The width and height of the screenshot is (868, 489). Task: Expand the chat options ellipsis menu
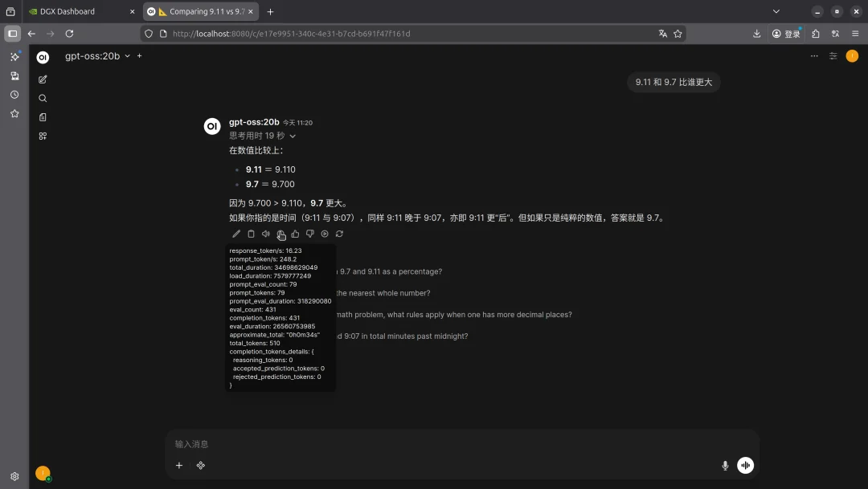pos(814,56)
